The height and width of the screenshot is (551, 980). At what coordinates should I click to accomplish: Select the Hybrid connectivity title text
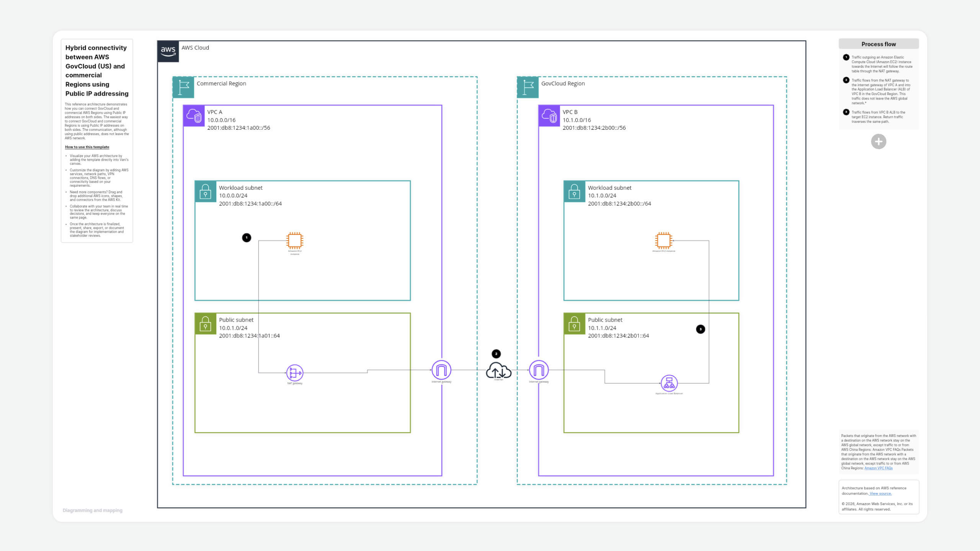(97, 70)
